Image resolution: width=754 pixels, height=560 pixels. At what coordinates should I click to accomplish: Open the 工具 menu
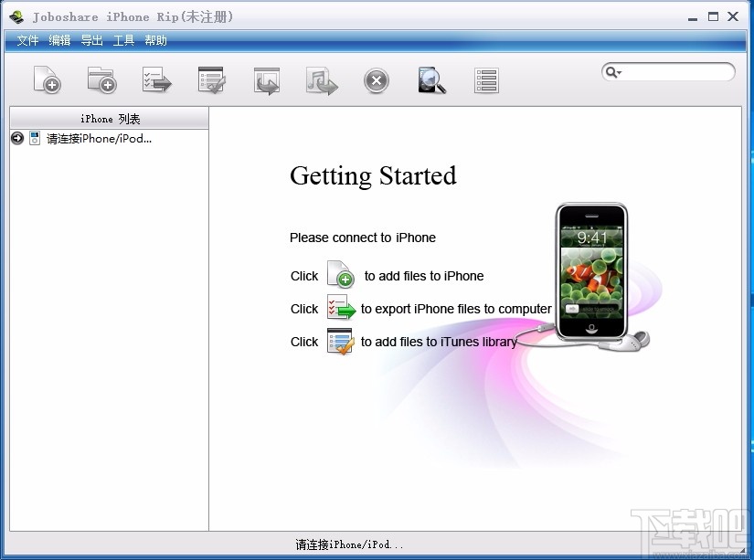[123, 40]
